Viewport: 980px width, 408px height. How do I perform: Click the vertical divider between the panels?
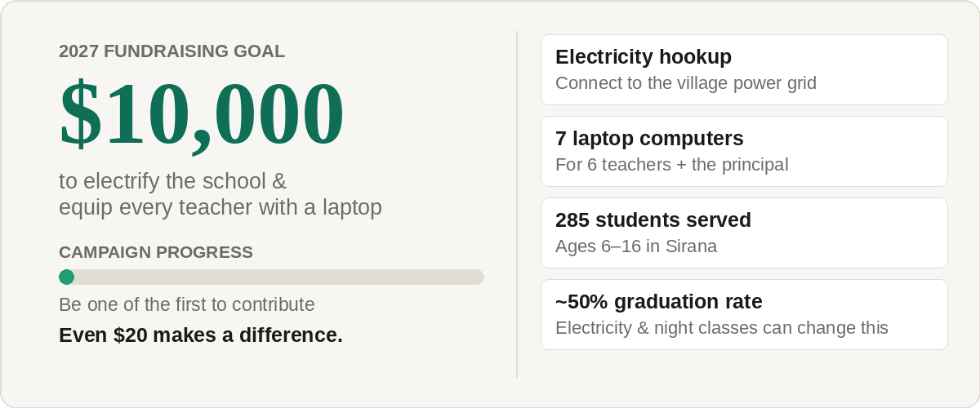coord(517,204)
